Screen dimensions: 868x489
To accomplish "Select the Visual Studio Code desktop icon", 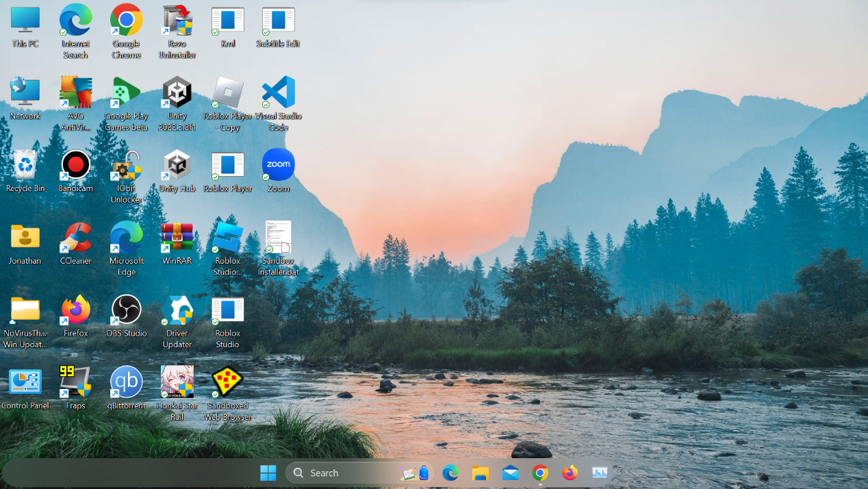I will pyautogui.click(x=279, y=103).
